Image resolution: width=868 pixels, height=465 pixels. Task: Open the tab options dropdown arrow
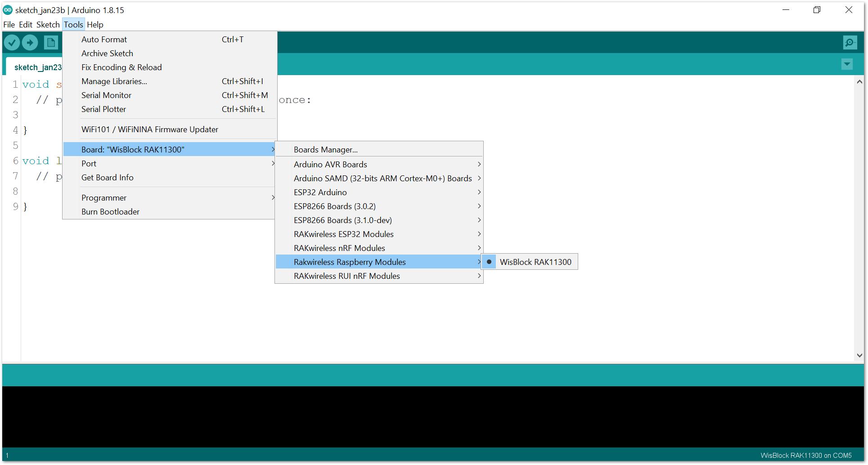point(847,64)
